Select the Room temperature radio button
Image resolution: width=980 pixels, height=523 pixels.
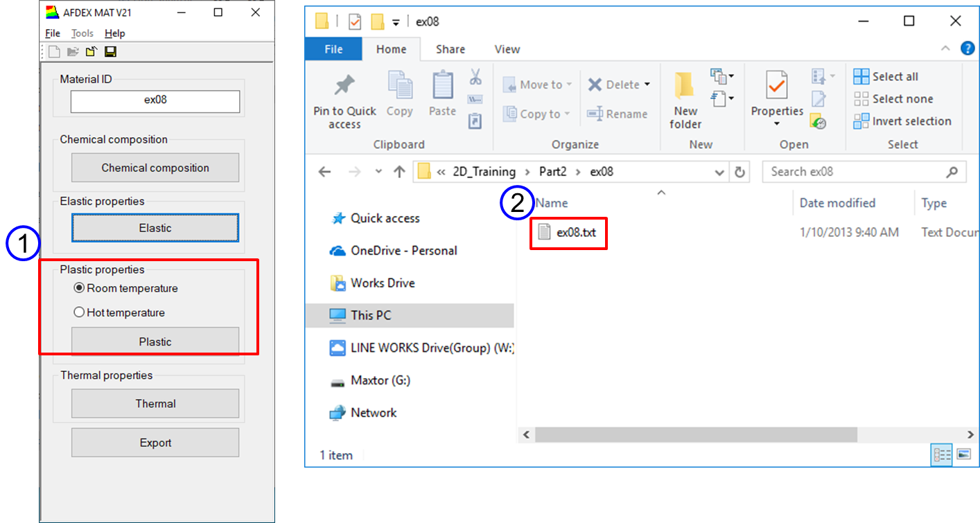pos(79,288)
